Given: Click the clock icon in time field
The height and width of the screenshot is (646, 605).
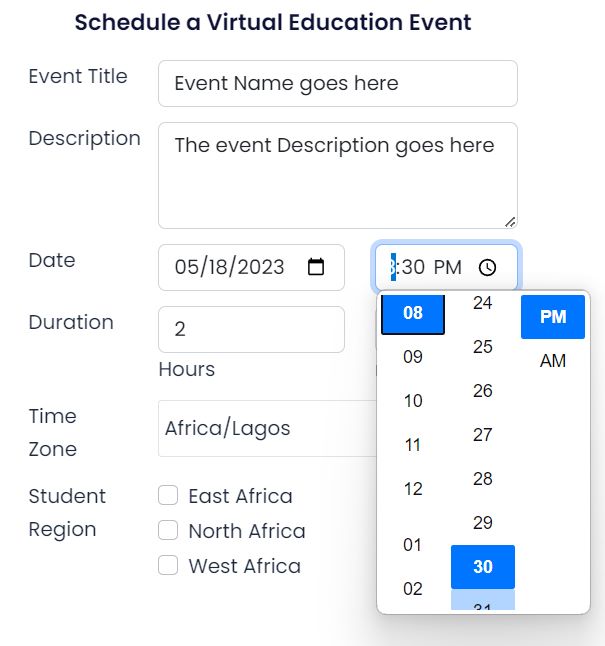Looking at the screenshot, I should (487, 267).
